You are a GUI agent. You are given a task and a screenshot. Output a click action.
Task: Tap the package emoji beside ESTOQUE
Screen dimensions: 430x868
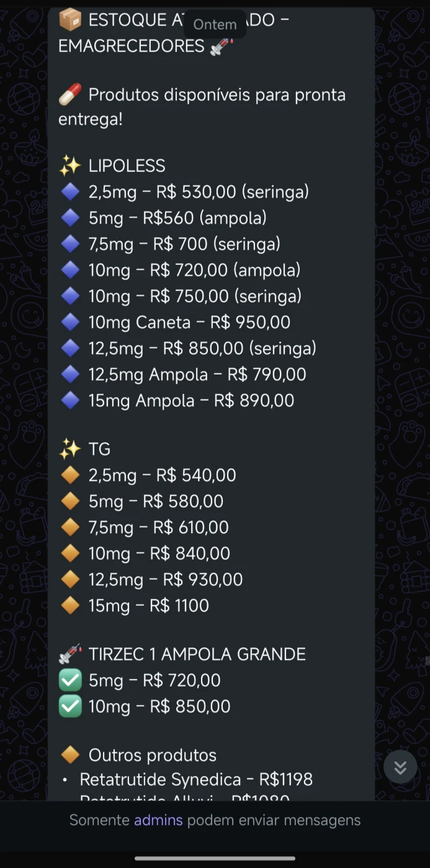pos(70,20)
